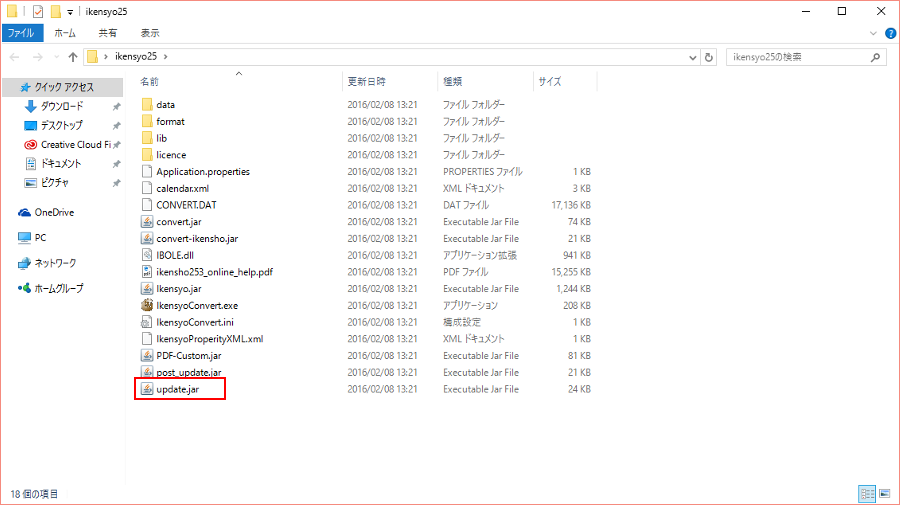
Task: Click the calendar.xml file icon
Action: click(147, 188)
